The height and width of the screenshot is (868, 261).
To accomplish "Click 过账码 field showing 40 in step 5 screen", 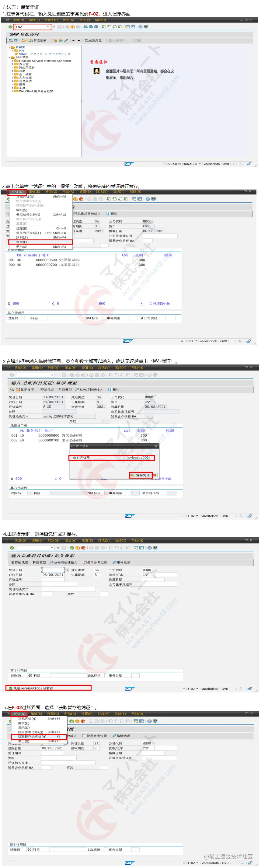I will (29, 849).
